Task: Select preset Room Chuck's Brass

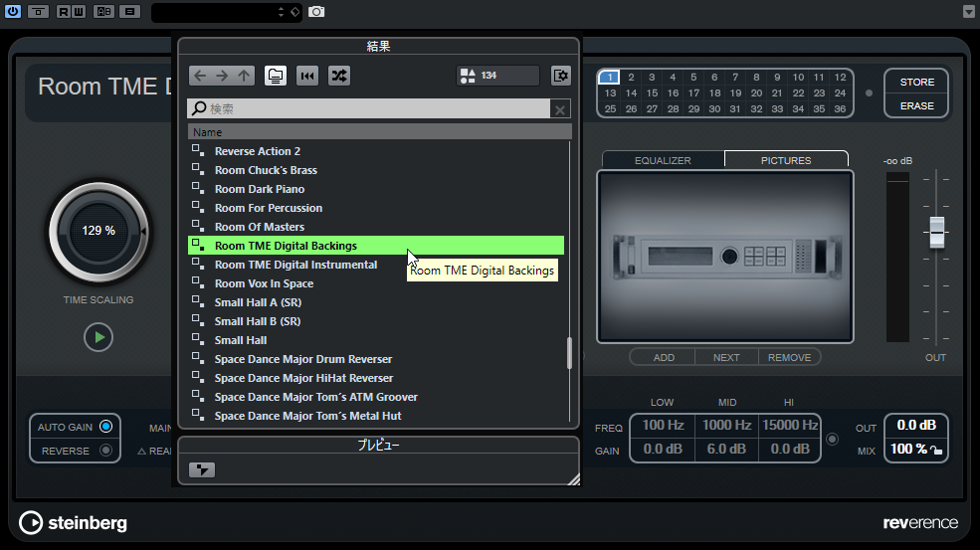Action: (376, 170)
